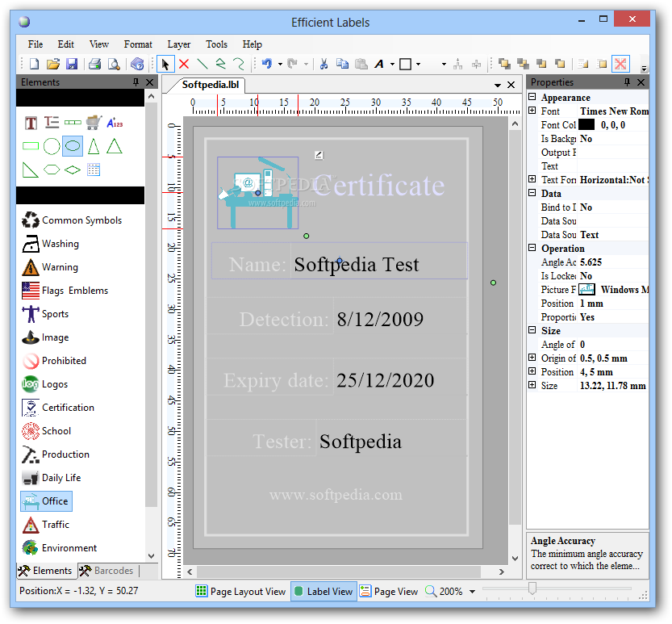Open the Certification symbols category
This screenshot has height=624, width=672.
click(58, 408)
